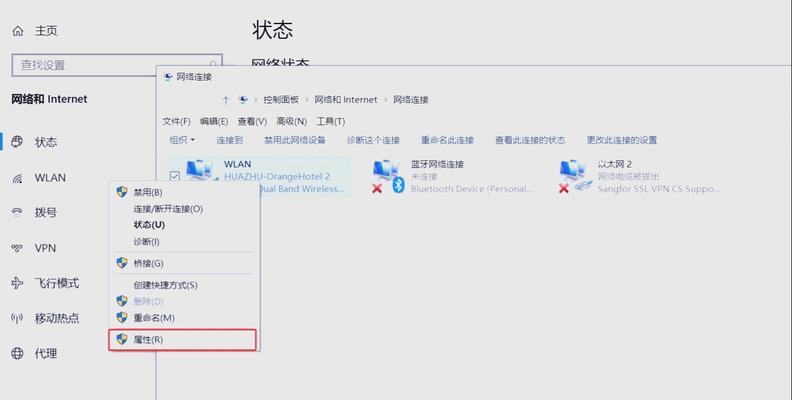Toggle the WLAN item checkbox
Screen dimensions: 792x400
(174, 176)
